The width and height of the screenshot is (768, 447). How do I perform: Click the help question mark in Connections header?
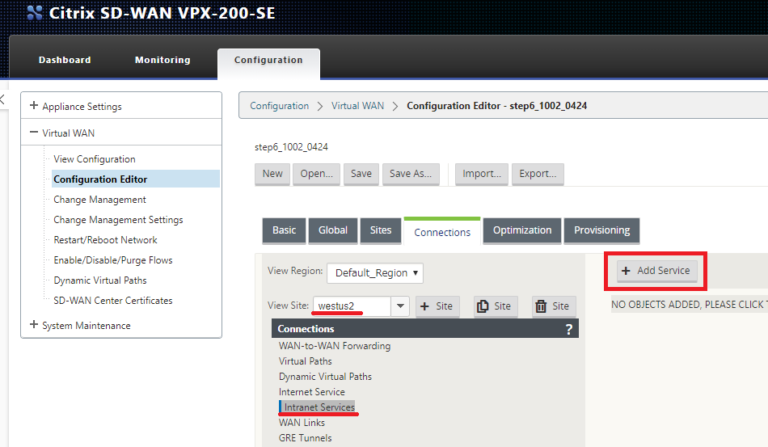tap(569, 329)
